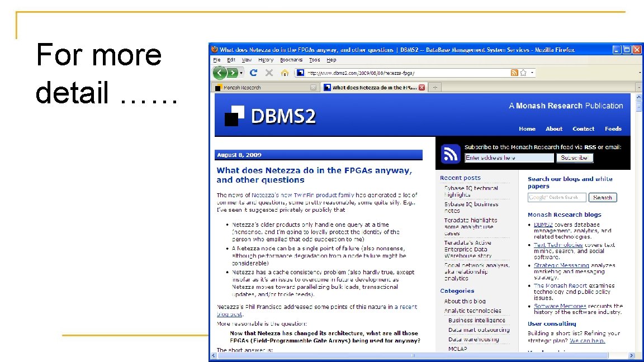Click the orange RSS feed icon in address bar
This screenshot has width=644, height=362.
pos(514,73)
